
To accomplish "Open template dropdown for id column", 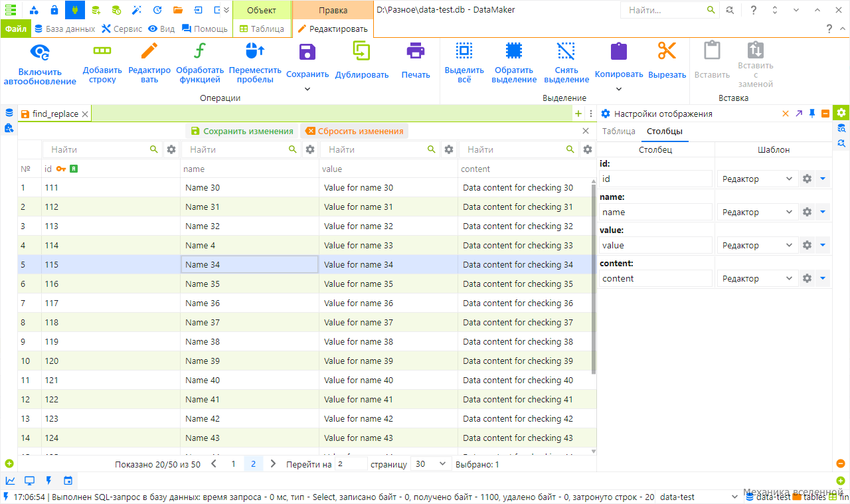I will (758, 179).
